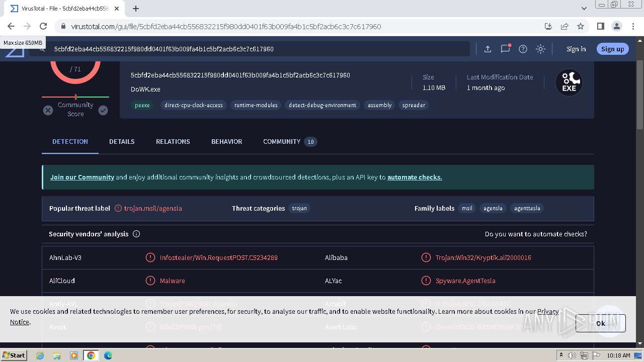The width and height of the screenshot is (644, 362).
Task: Click the AhnLab-V3 detection result text
Action: (x=219, y=257)
